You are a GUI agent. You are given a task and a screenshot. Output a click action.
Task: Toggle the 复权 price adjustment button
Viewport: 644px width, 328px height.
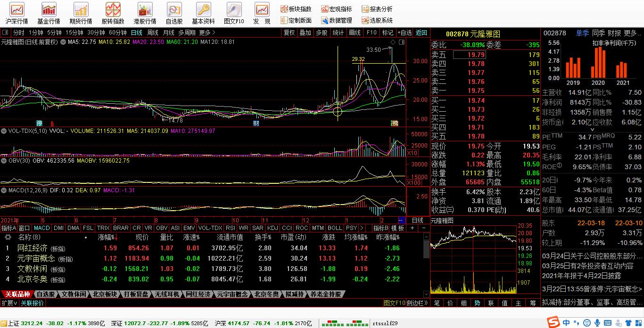(x=289, y=33)
